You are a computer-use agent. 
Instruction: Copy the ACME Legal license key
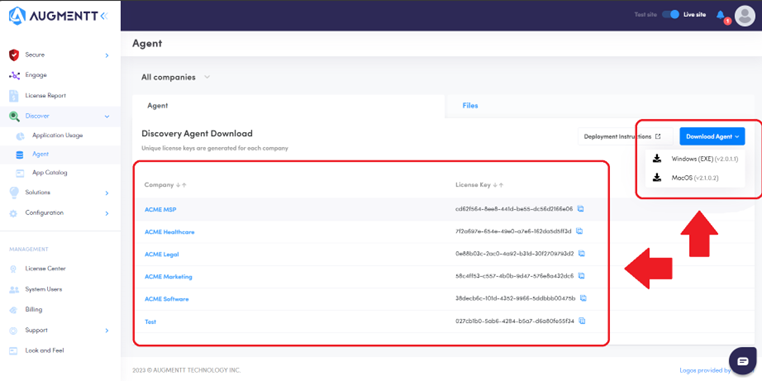[581, 254]
